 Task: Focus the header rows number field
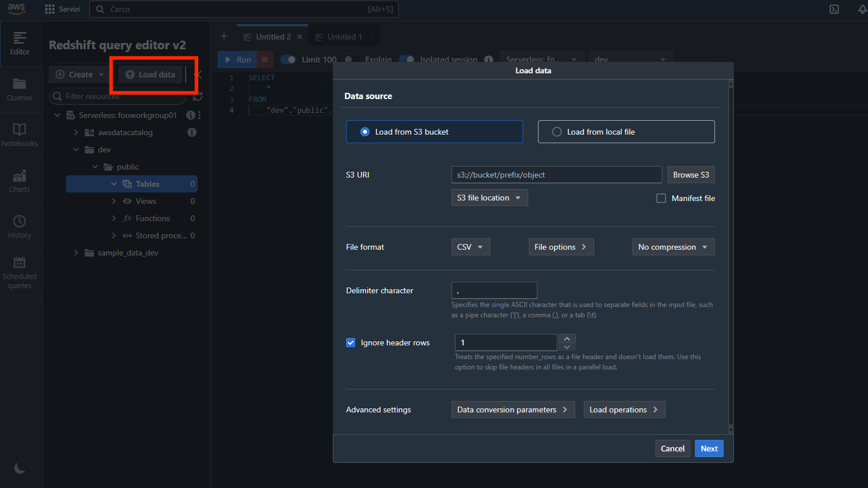pos(506,343)
